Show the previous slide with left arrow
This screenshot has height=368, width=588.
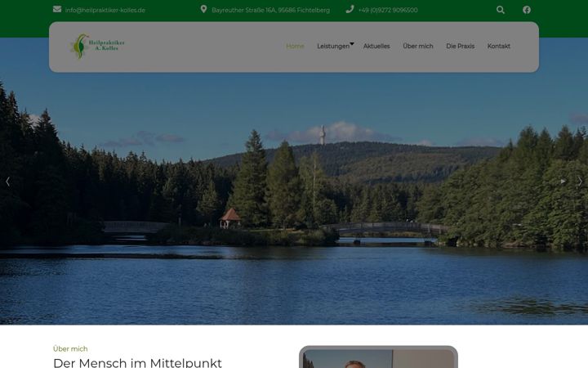pyautogui.click(x=7, y=182)
